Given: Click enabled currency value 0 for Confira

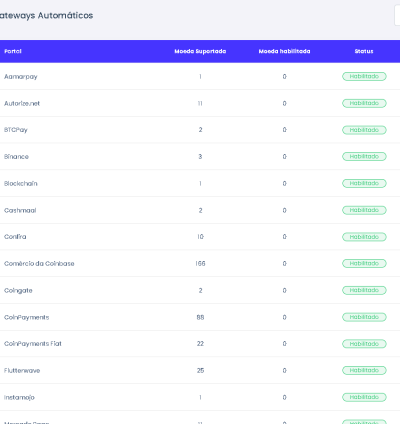Looking at the screenshot, I should (x=284, y=237).
